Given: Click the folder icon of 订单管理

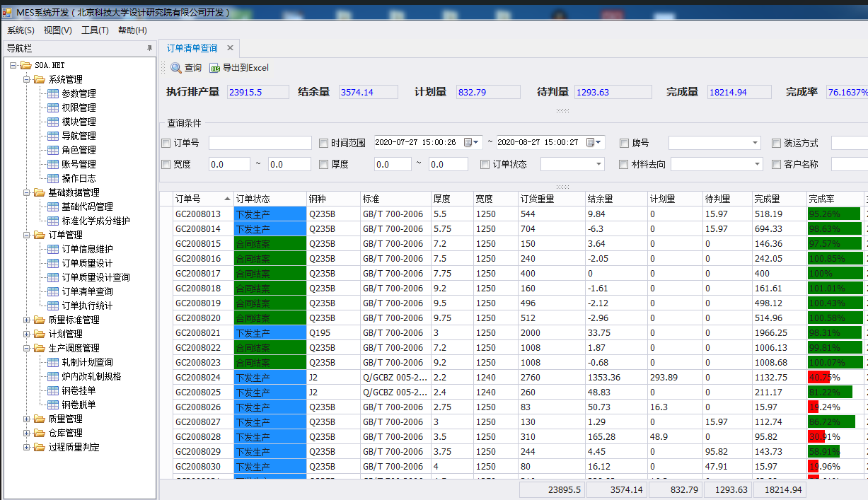Looking at the screenshot, I should [x=39, y=234].
